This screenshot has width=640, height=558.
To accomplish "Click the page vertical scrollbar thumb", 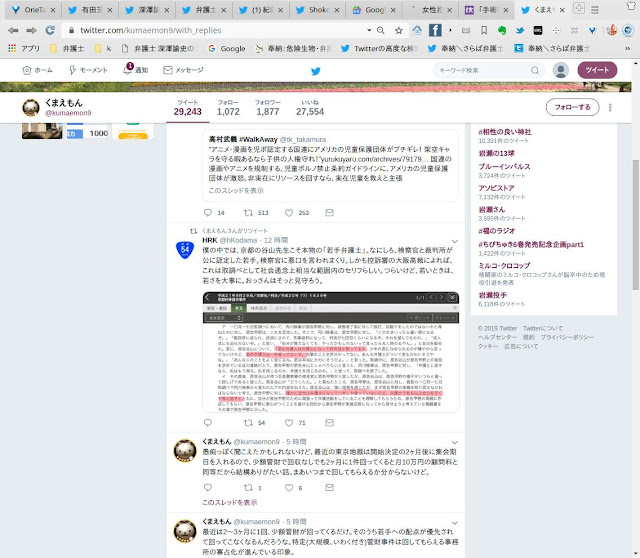I will pos(636,225).
